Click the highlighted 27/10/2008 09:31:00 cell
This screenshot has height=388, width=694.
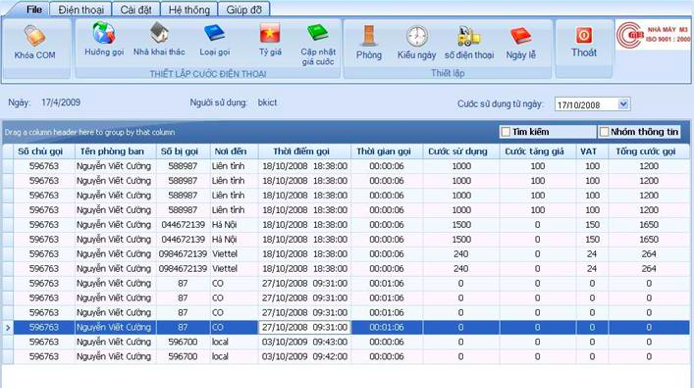pos(305,327)
